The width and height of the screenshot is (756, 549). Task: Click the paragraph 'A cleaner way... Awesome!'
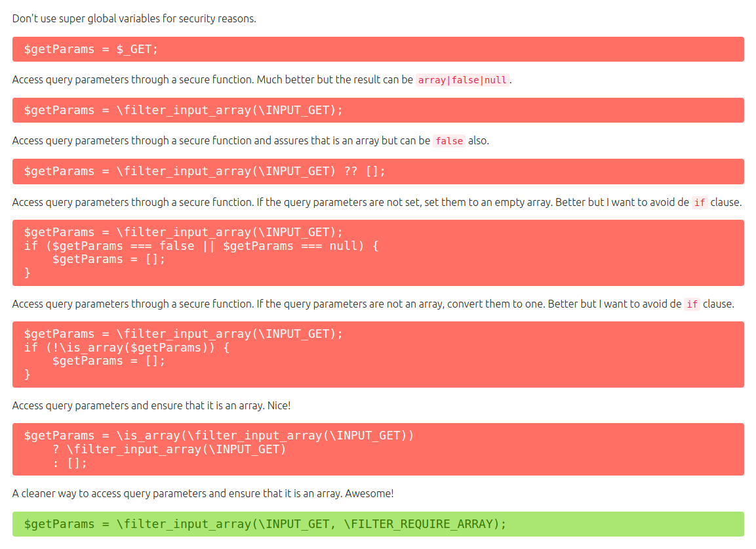click(x=203, y=493)
